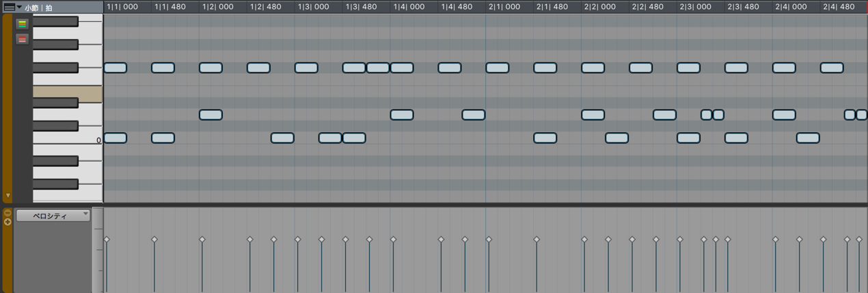The image size is (868, 293).
Task: Click the 1|1|000 ruler position
Action: click(122, 7)
